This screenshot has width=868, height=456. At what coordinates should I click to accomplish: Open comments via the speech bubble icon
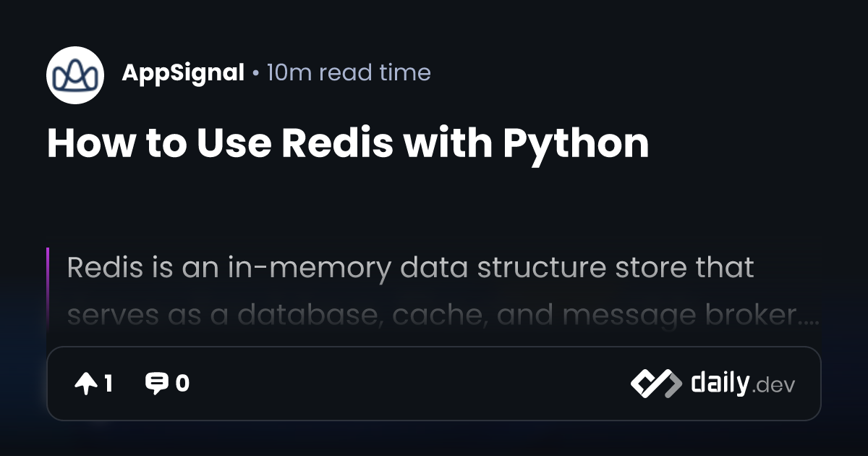(156, 384)
